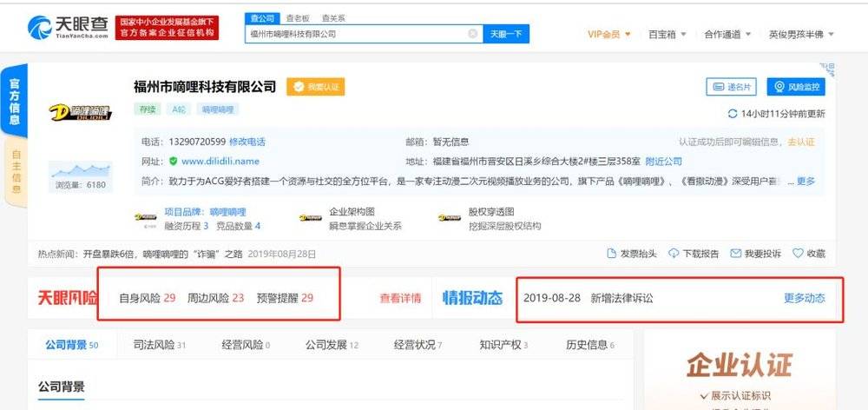Click the 企业架构图 thumbnail icon
This screenshot has width=868, height=410.
click(311, 218)
